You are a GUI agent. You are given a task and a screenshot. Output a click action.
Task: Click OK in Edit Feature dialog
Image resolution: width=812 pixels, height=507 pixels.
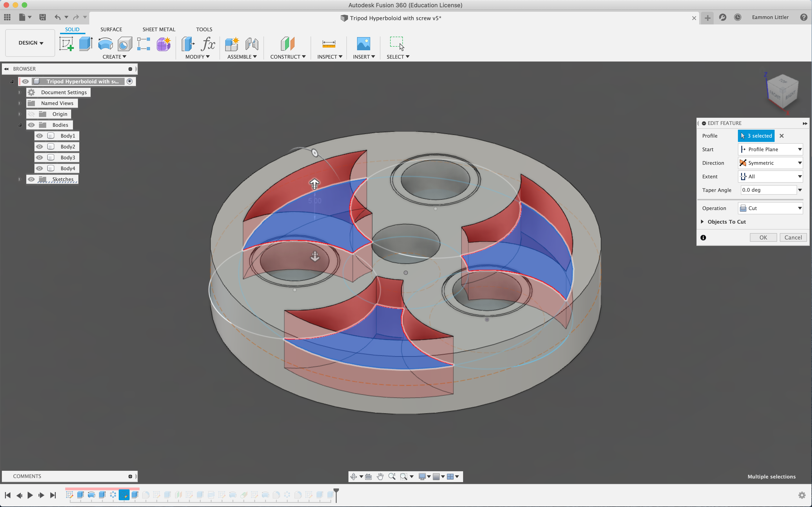763,237
